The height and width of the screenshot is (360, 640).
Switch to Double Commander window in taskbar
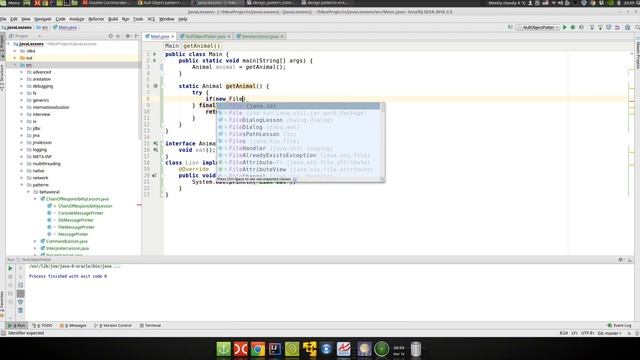click(106, 3)
